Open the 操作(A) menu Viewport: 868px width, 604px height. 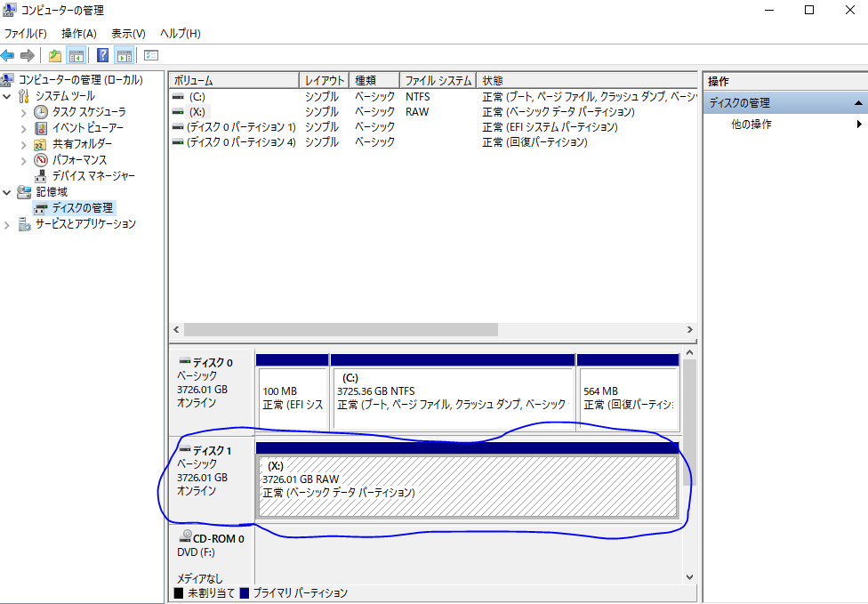click(78, 34)
